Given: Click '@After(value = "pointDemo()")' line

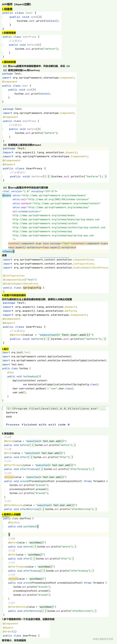Looking at the screenshot, I should coord(26,555).
